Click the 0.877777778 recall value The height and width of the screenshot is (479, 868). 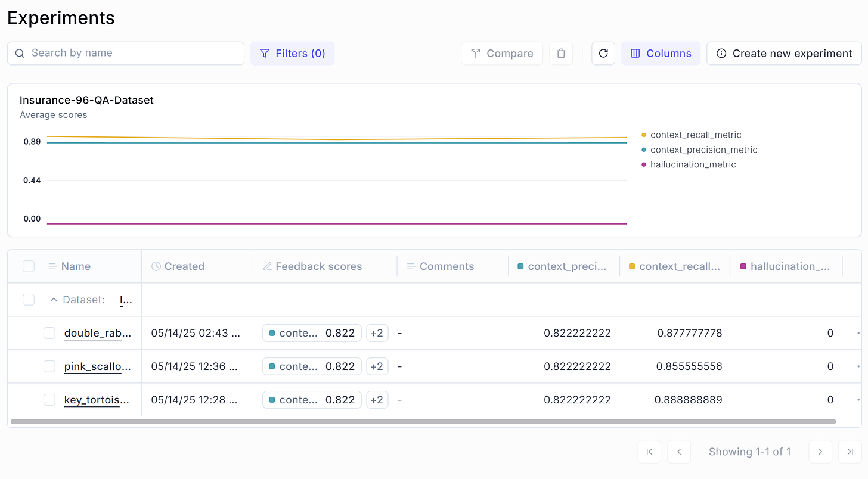coord(690,333)
